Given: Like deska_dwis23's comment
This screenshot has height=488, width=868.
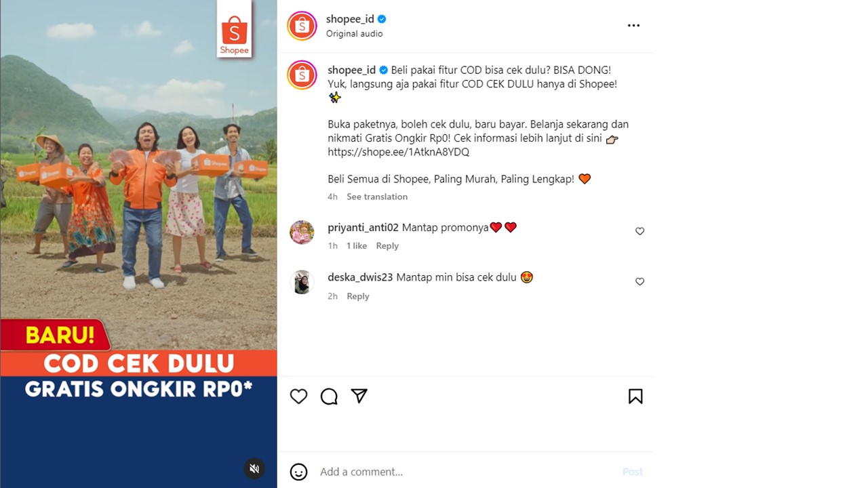Looking at the screenshot, I should pos(639,281).
